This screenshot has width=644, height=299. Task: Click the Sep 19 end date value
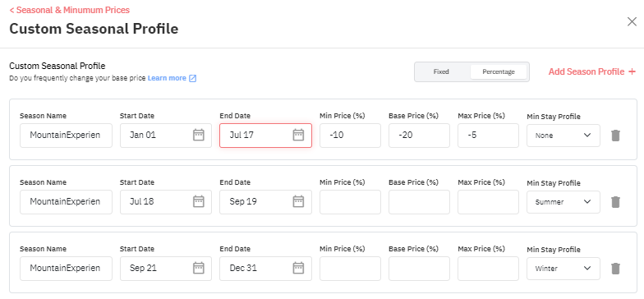[243, 202]
